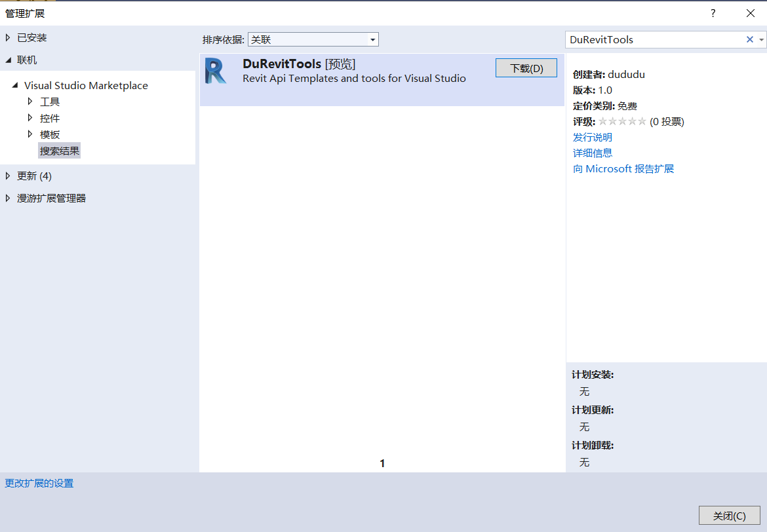Select the 更新 (4) label
The image size is (767, 532).
(34, 176)
